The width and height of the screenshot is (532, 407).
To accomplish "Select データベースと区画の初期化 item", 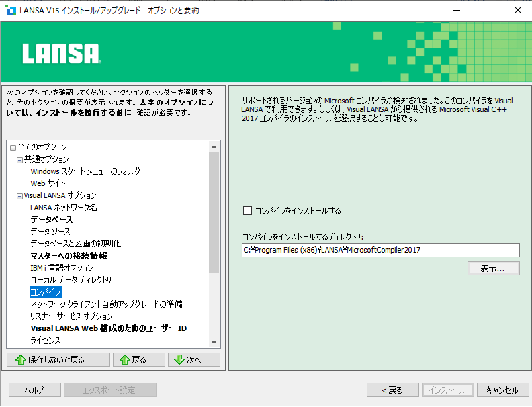I will click(x=76, y=244).
